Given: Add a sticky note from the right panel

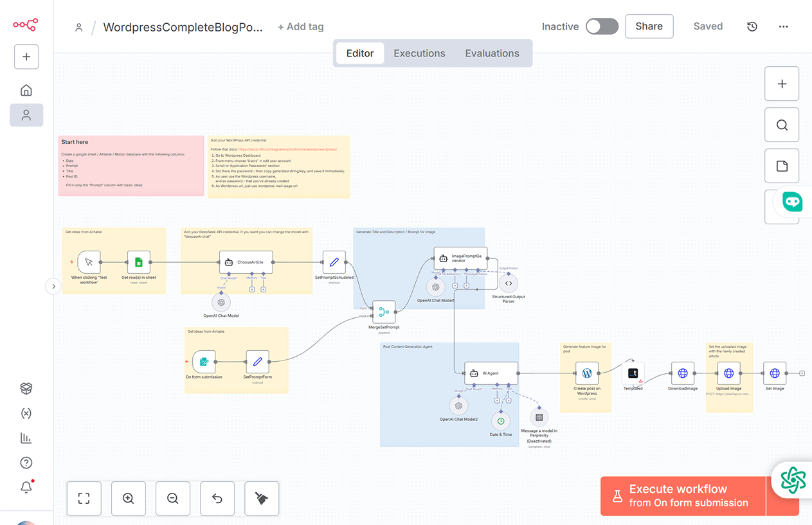Looking at the screenshot, I should point(782,166).
